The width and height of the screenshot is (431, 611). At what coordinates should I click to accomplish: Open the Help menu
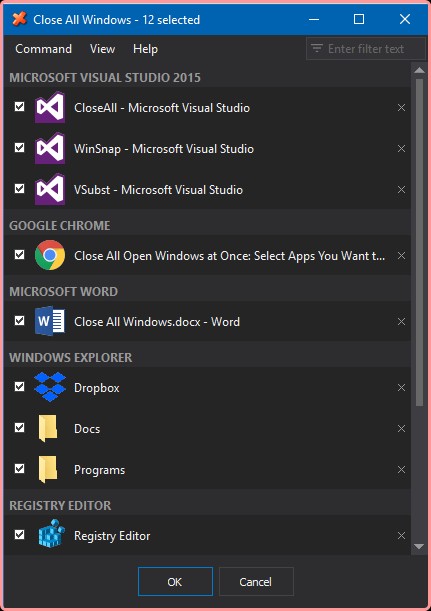pos(145,49)
